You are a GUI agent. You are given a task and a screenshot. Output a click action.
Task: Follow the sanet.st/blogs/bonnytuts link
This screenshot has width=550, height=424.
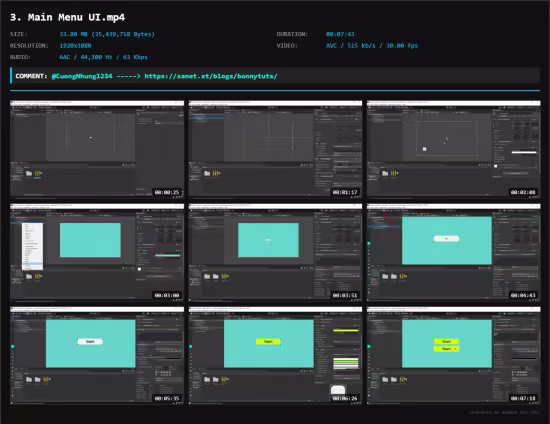point(211,76)
